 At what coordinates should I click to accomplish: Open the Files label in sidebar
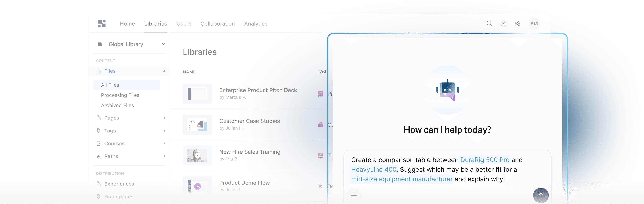[x=110, y=71]
